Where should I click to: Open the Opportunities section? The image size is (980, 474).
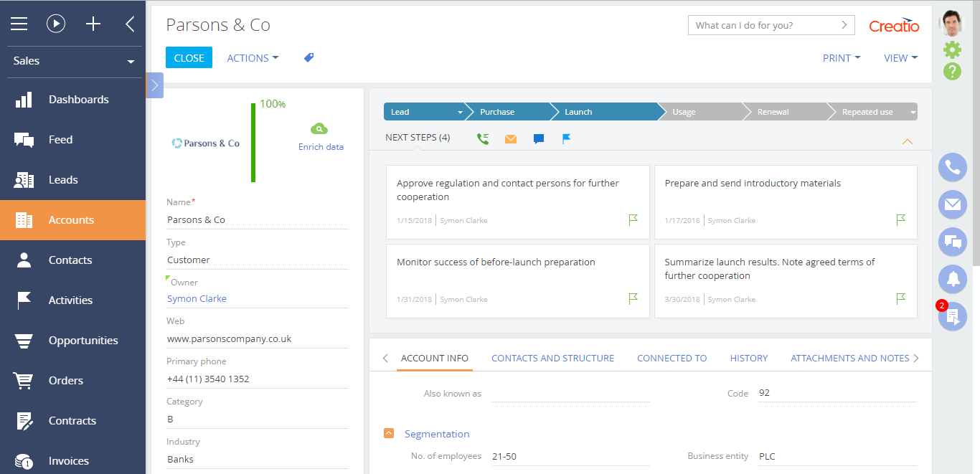click(73, 341)
